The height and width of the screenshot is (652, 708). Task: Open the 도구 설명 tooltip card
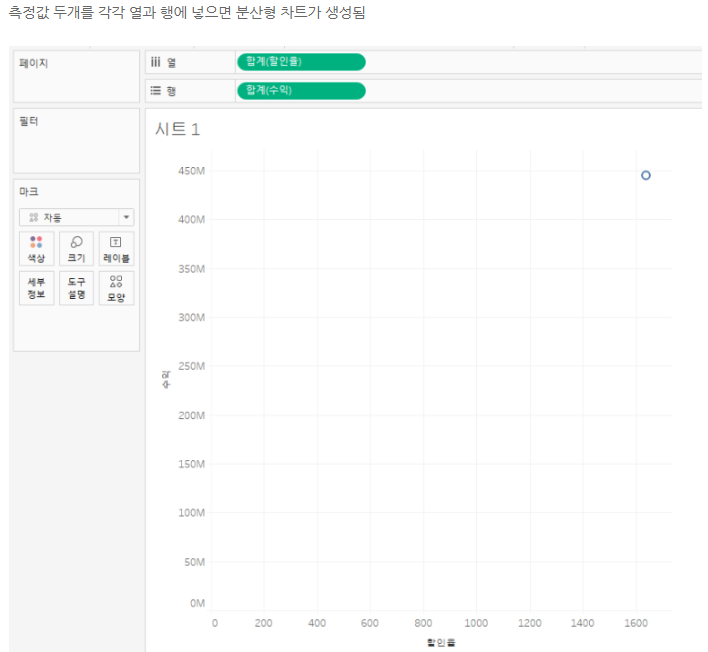[x=76, y=288]
